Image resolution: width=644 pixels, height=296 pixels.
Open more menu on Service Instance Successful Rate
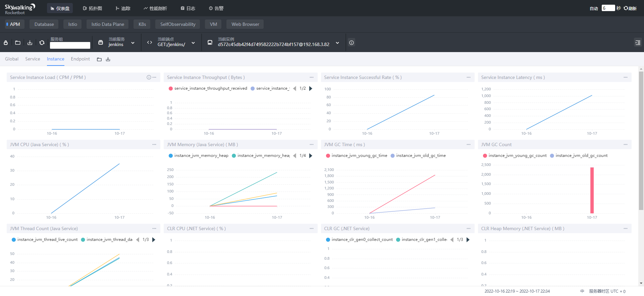[469, 77]
